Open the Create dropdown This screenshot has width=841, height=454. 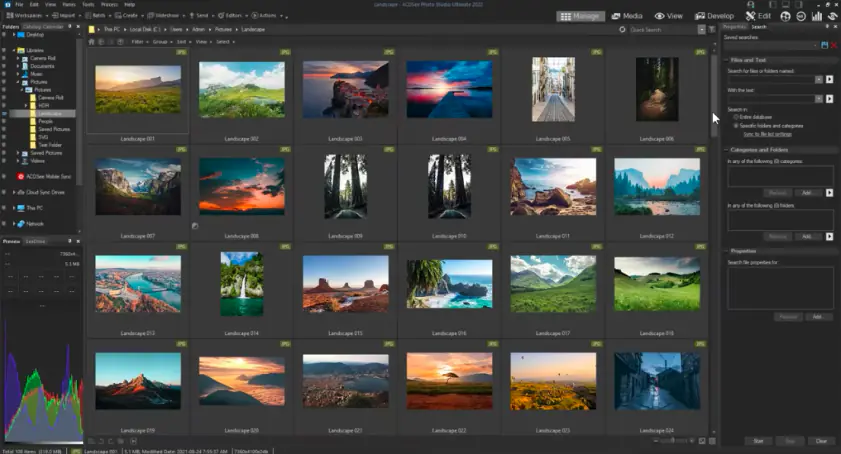point(129,16)
